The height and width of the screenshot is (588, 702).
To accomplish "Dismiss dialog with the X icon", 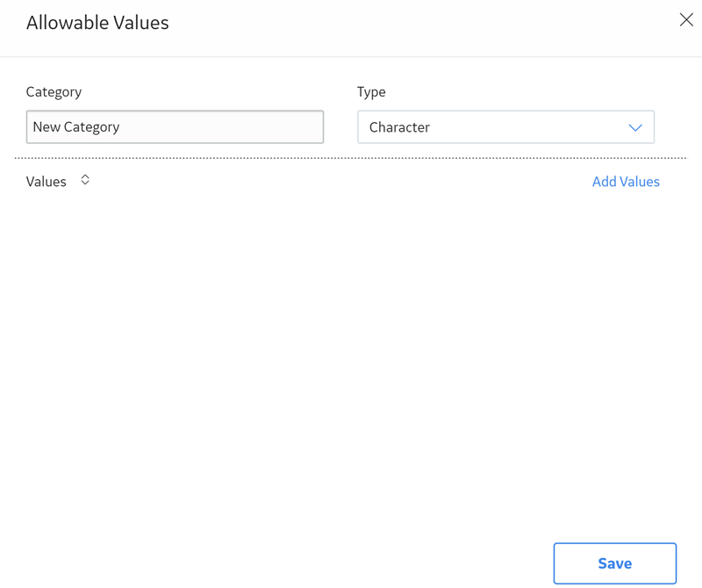I will [686, 19].
